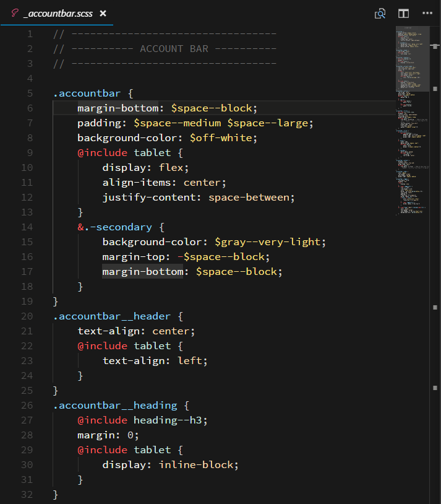Viewport: 441px width, 504px height.
Task: Click space-between value on line 12
Action: (x=249, y=198)
